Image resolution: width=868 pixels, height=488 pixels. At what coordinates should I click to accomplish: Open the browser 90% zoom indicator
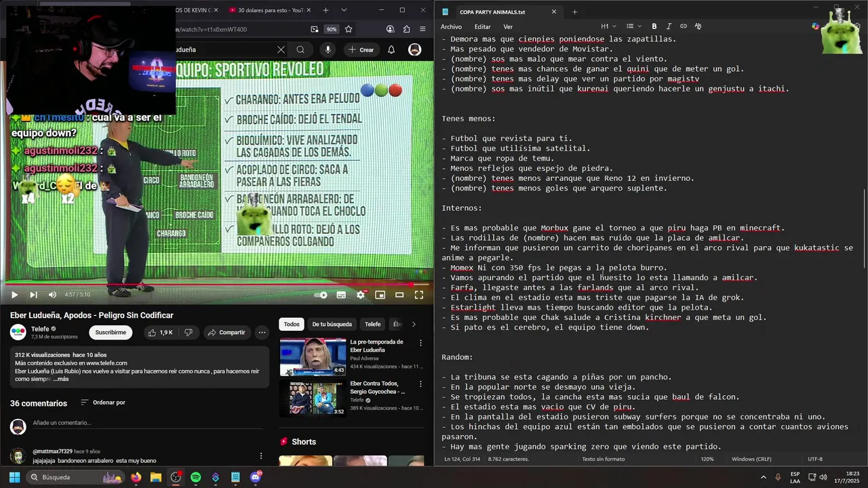point(332,29)
